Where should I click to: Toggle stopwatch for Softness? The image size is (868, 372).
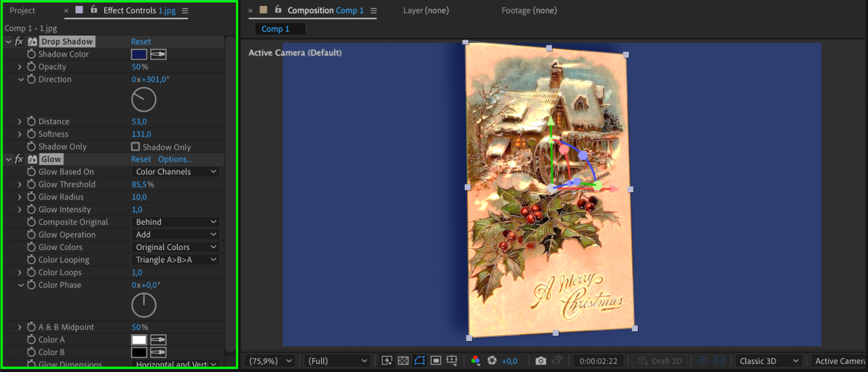click(31, 134)
